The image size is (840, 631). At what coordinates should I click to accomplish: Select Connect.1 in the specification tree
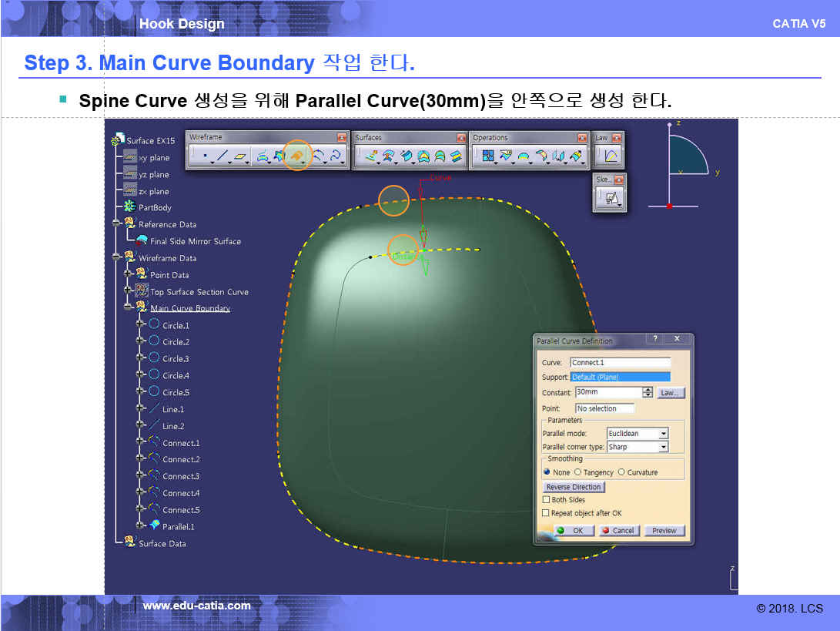[180, 443]
